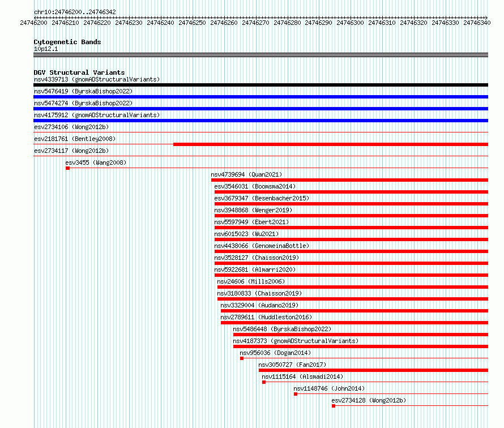This screenshot has width=504, height=428.
Task: Click the gray 10p12.1 cytogenetic band bar
Action: click(260, 55)
